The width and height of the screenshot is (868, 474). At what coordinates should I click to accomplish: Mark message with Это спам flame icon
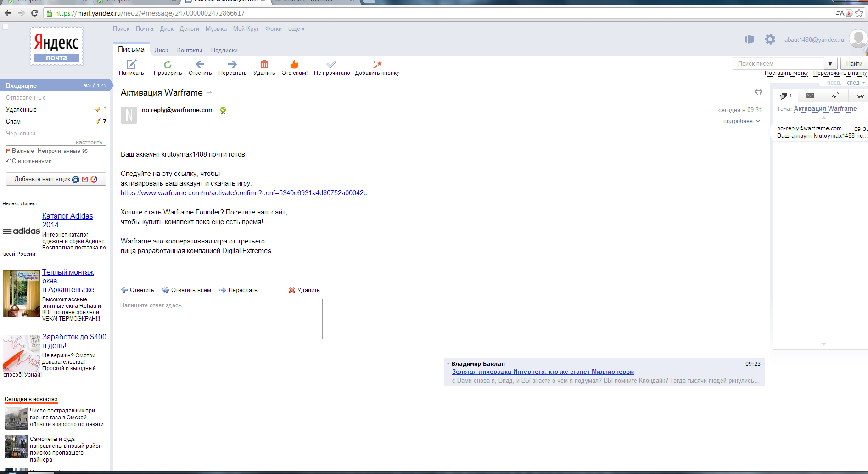[295, 64]
